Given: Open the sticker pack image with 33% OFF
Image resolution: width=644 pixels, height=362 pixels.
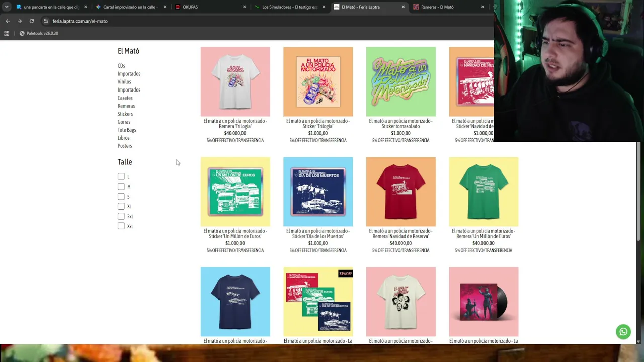Looking at the screenshot, I should point(318,302).
